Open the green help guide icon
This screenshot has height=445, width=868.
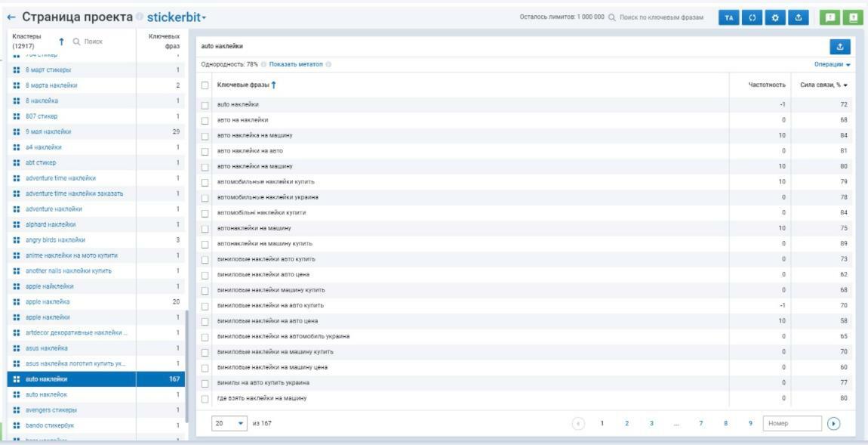(854, 14)
